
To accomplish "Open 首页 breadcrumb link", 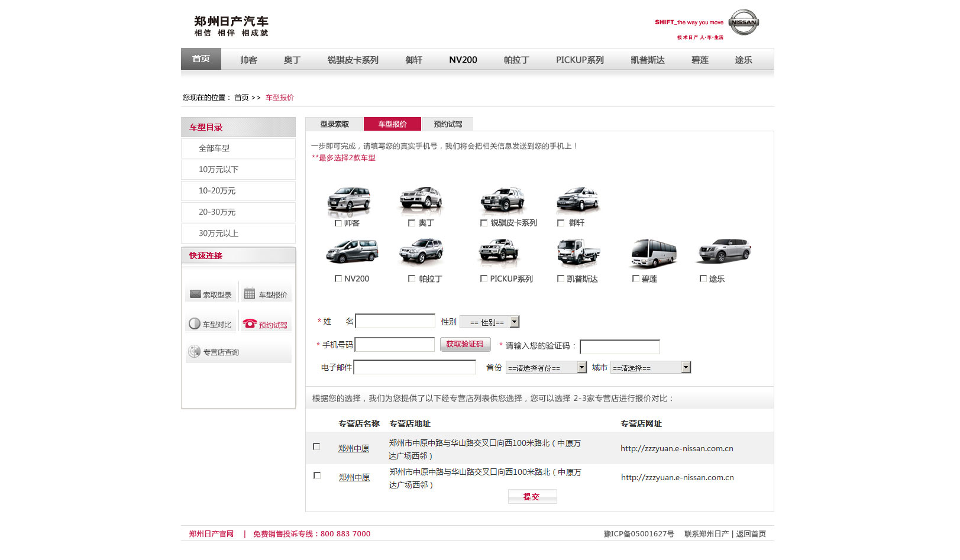I will click(x=242, y=98).
